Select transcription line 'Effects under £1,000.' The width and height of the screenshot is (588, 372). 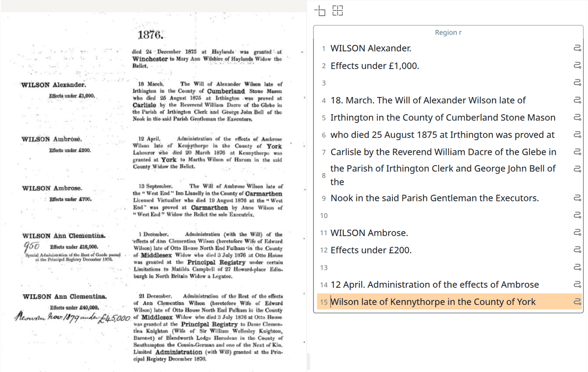pyautogui.click(x=375, y=66)
